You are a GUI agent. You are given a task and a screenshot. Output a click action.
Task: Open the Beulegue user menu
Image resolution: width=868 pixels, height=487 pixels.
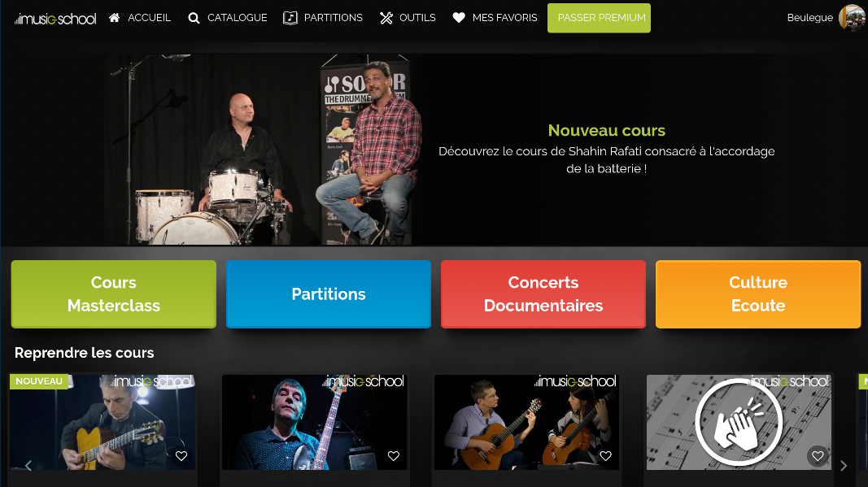coord(810,18)
